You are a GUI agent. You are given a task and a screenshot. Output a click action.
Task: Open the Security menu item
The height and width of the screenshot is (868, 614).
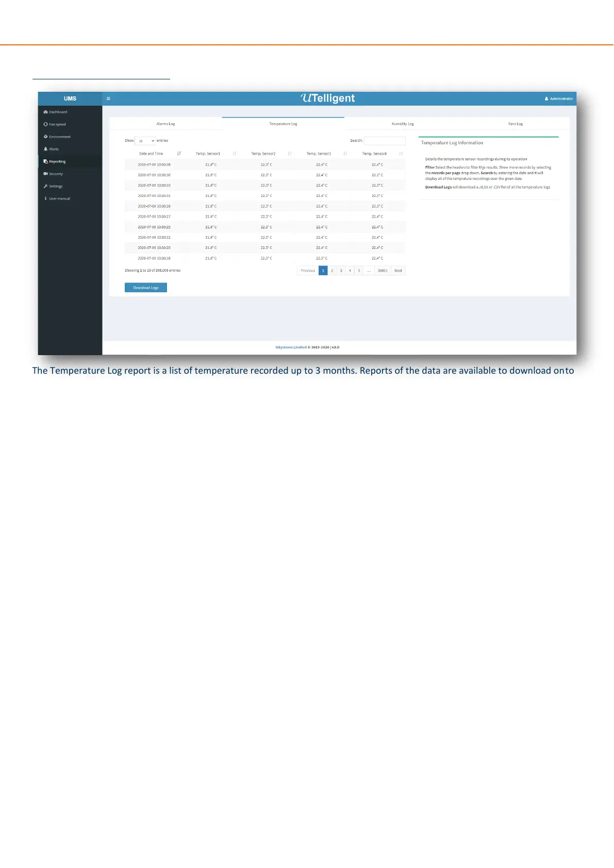pos(70,174)
